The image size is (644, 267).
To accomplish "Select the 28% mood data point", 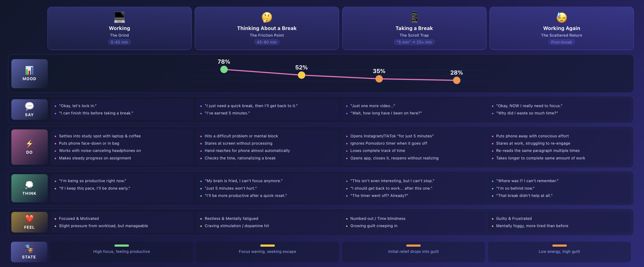I will [457, 80].
